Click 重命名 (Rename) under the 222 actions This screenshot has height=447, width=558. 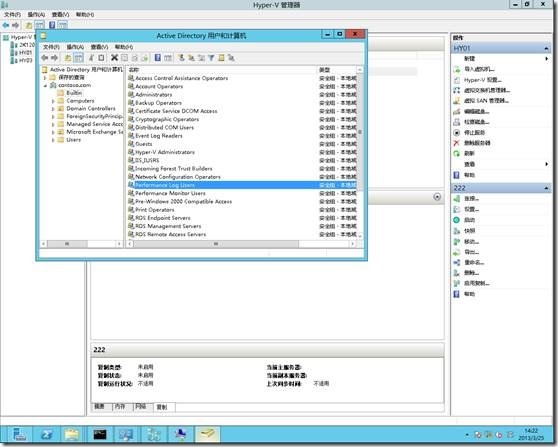tap(474, 263)
